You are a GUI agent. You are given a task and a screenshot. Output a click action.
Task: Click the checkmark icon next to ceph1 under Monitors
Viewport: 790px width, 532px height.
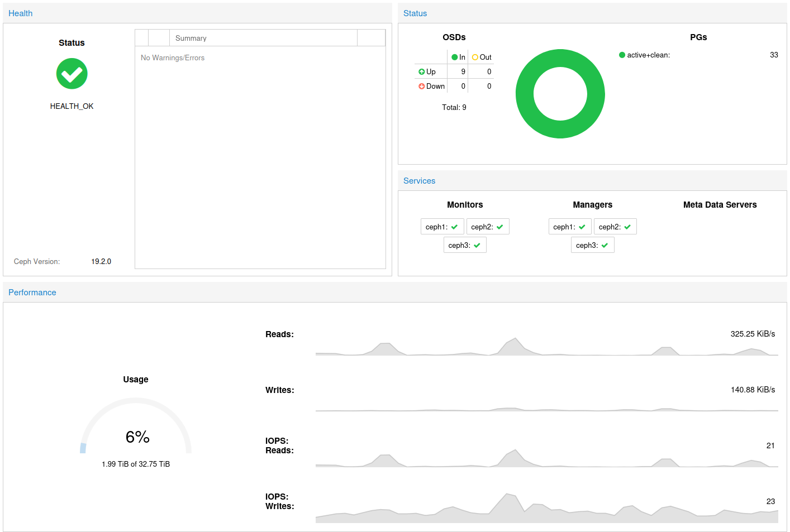455,226
